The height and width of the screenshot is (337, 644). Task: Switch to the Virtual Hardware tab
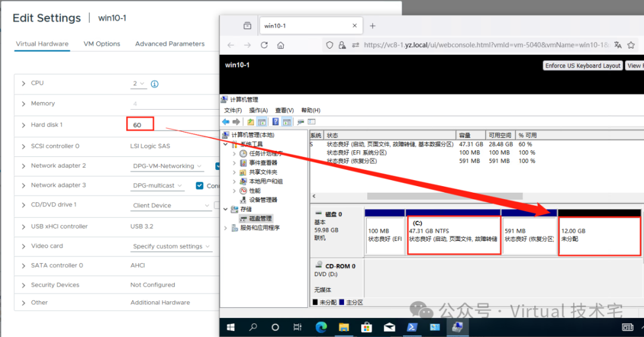coord(42,44)
